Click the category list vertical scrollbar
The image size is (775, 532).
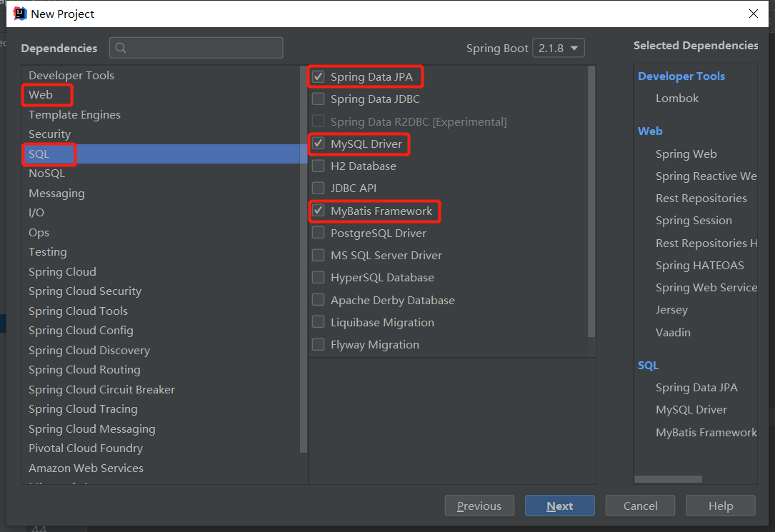click(x=304, y=259)
